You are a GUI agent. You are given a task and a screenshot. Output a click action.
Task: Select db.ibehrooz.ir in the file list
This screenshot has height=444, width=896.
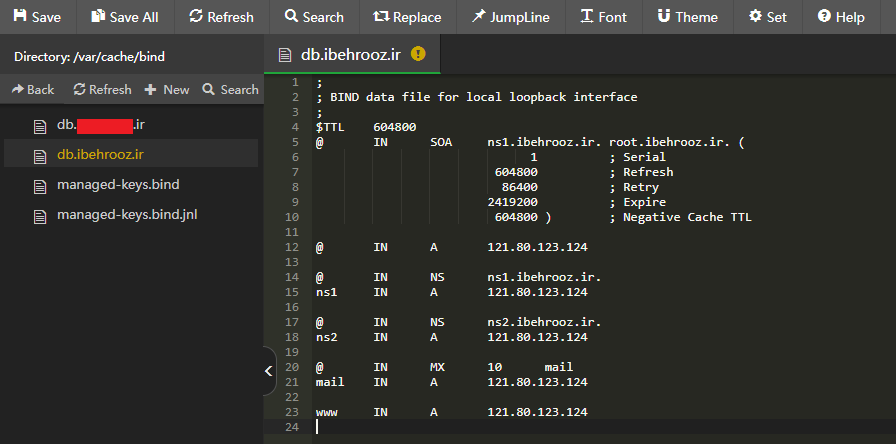click(100, 154)
